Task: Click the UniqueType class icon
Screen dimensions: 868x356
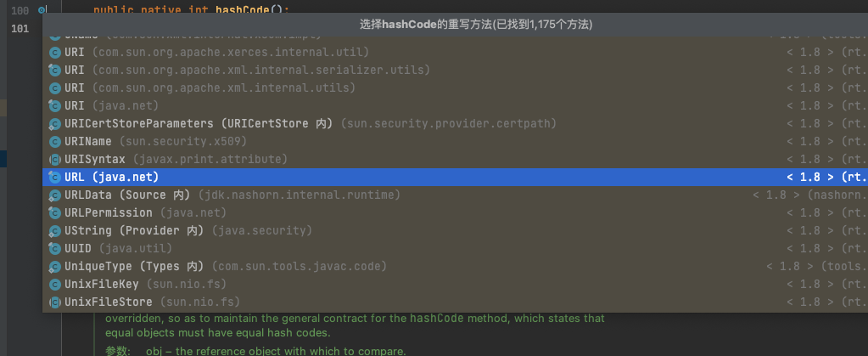Action: click(54, 266)
